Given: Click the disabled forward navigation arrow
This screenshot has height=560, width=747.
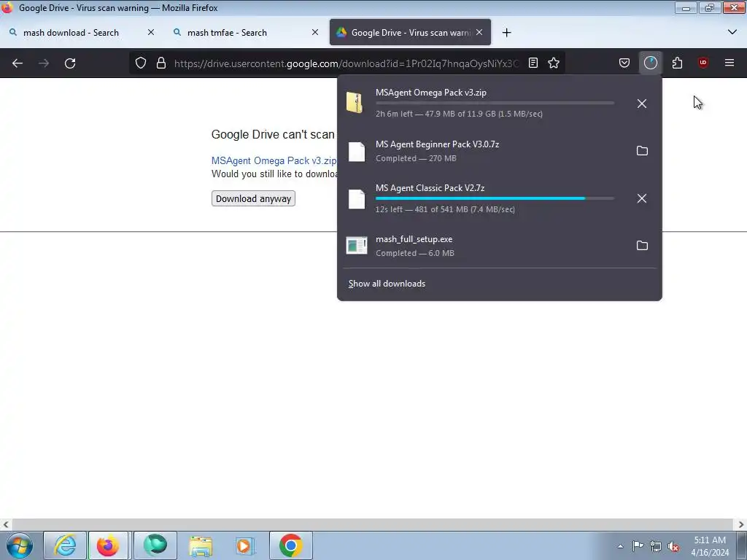Looking at the screenshot, I should click(44, 63).
